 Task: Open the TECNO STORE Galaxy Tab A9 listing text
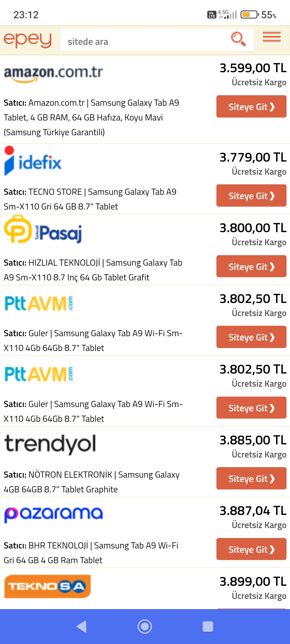coord(90,199)
